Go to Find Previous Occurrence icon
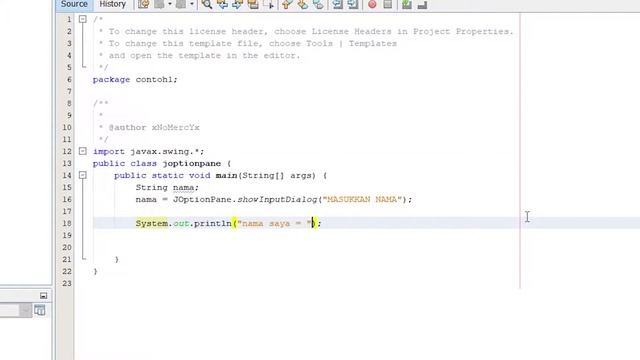640x360 pixels. 222,4
